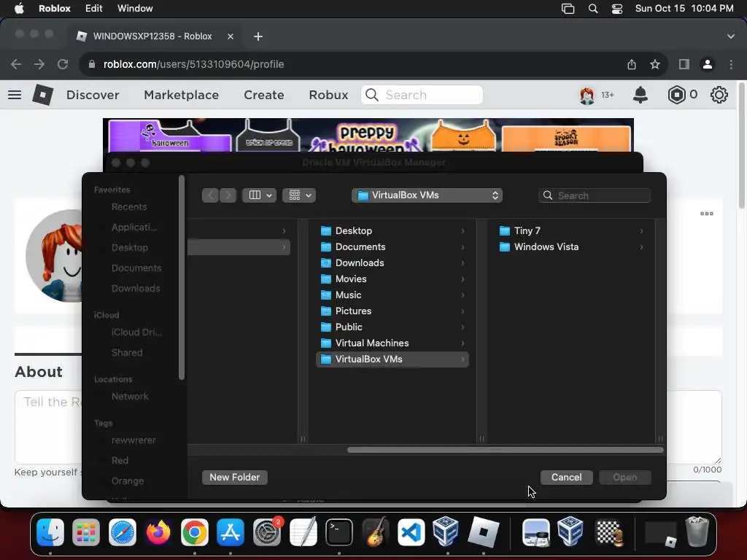The image size is (747, 560).
Task: Open the Create page on Roblox
Action: click(264, 95)
